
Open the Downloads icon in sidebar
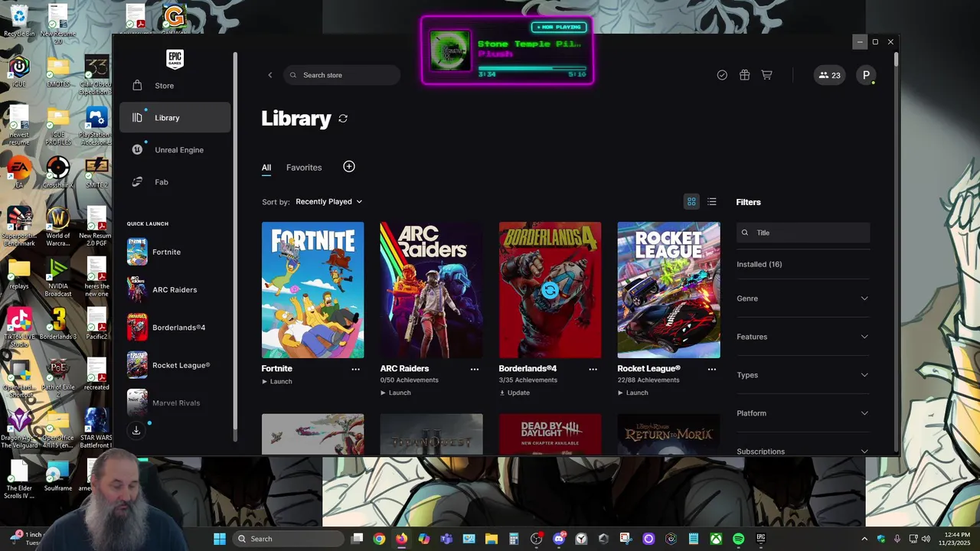pyautogui.click(x=136, y=430)
